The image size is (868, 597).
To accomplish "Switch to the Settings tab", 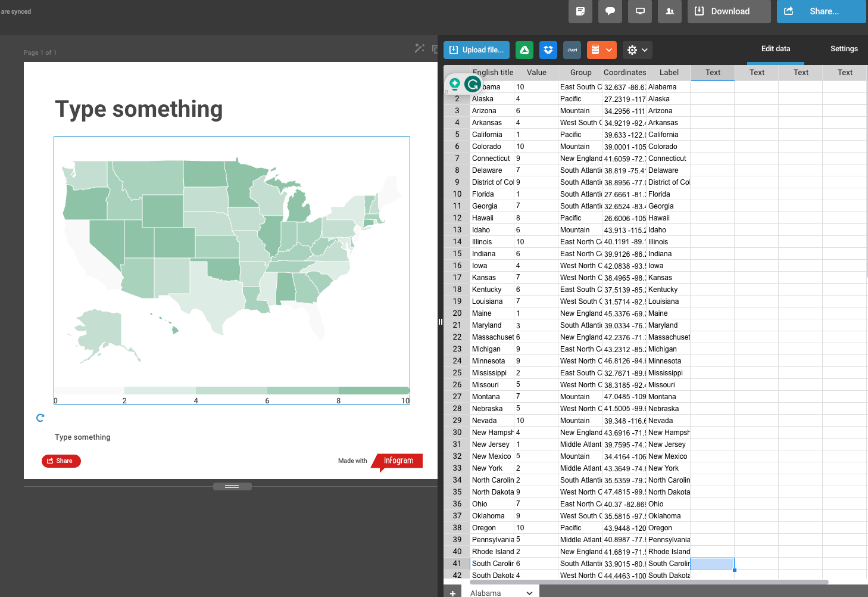I will [x=844, y=49].
